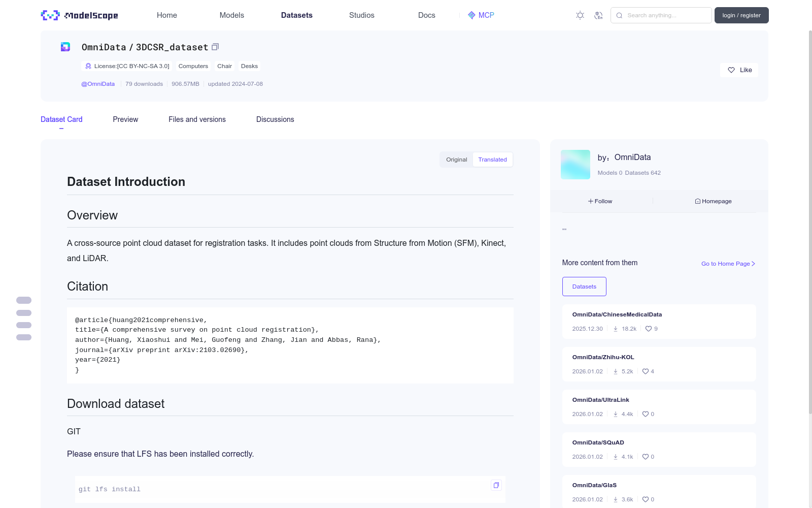Image resolution: width=812 pixels, height=508 pixels.
Task: Open OmniData/ChineseMedicalData dataset card
Action: 659,322
